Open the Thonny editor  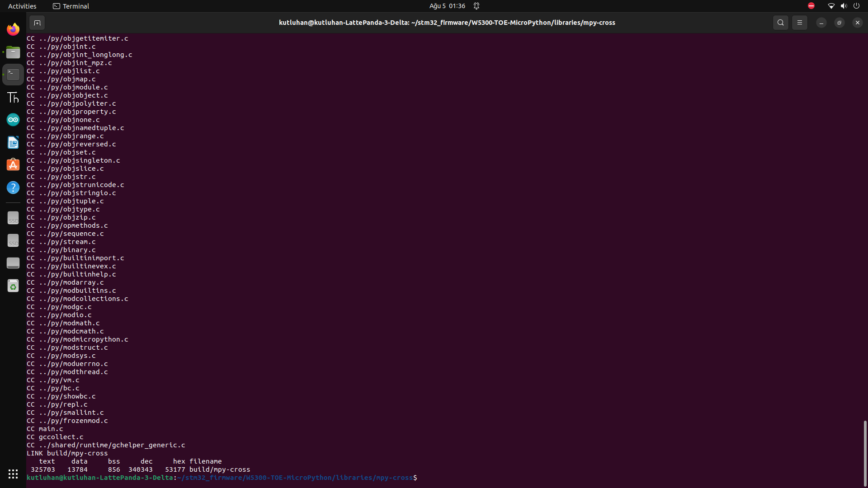click(x=13, y=97)
